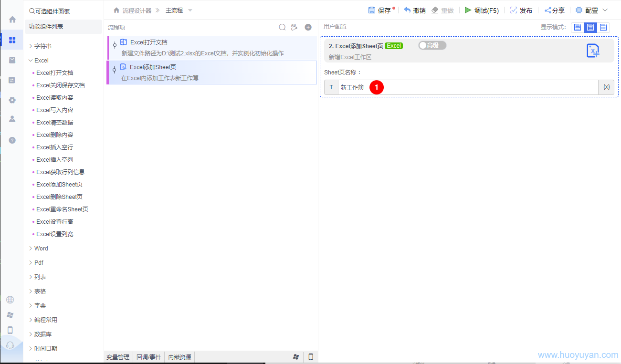The height and width of the screenshot is (364, 621).
Task: Click the {x} variable icon beside Sheet name
Action: pos(606,87)
